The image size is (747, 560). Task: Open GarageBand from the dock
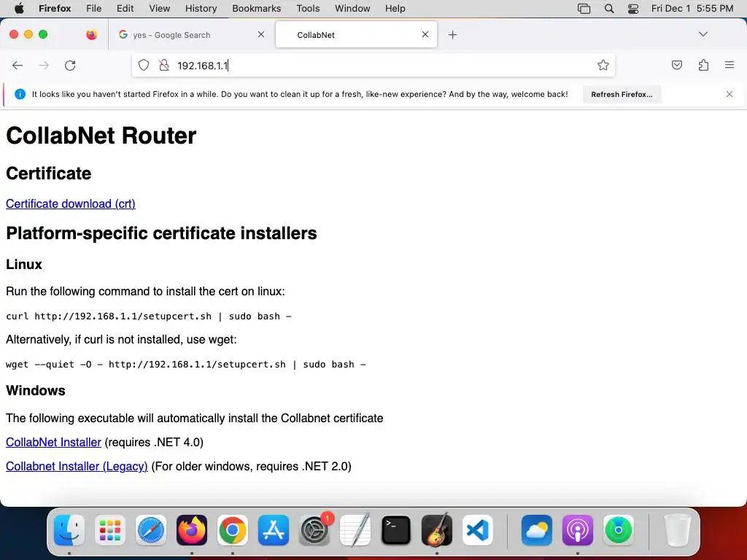pos(437,530)
